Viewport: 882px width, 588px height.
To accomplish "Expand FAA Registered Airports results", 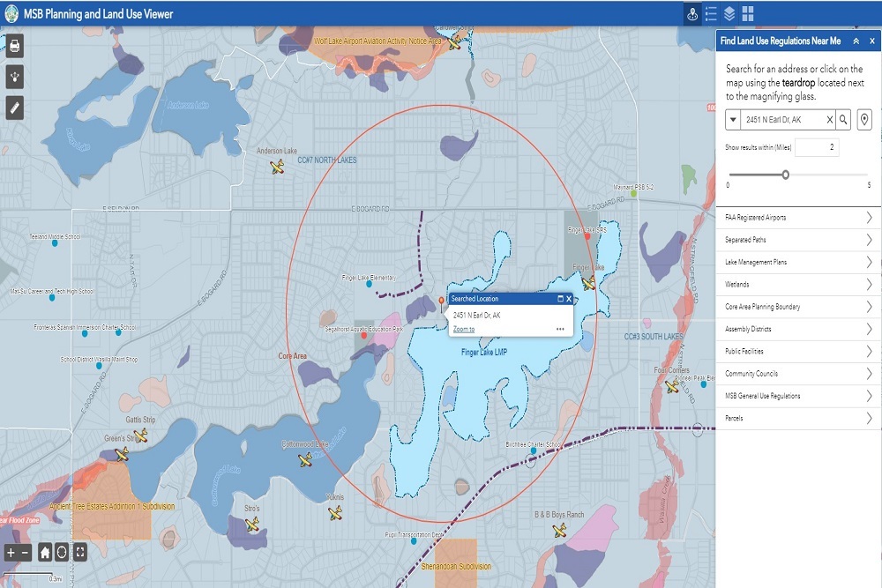I will pyautogui.click(x=798, y=217).
